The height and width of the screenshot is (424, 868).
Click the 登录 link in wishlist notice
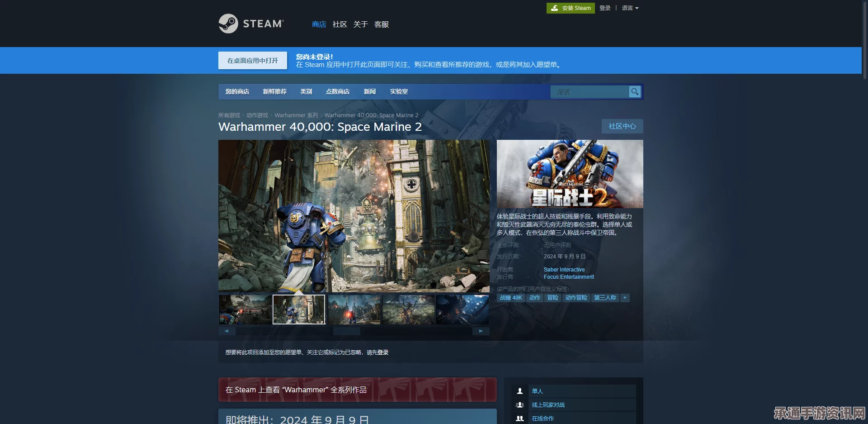(383, 353)
